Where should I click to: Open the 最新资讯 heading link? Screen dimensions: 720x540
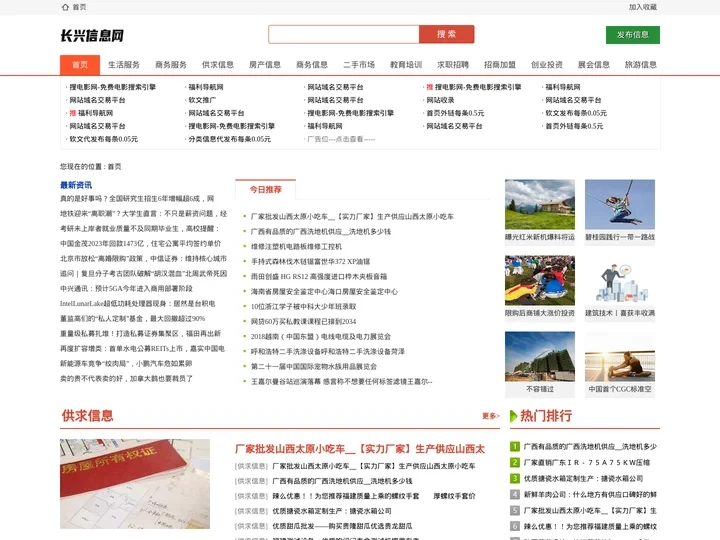76,185
